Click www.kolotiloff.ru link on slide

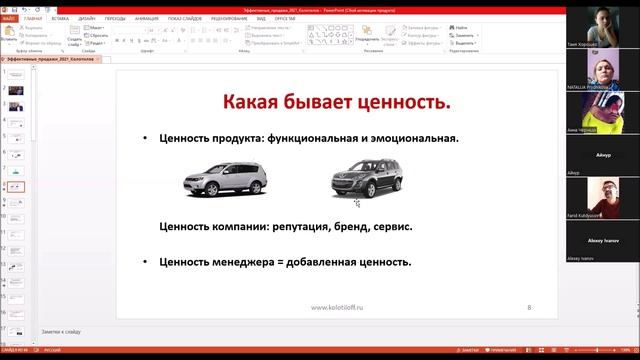click(337, 307)
